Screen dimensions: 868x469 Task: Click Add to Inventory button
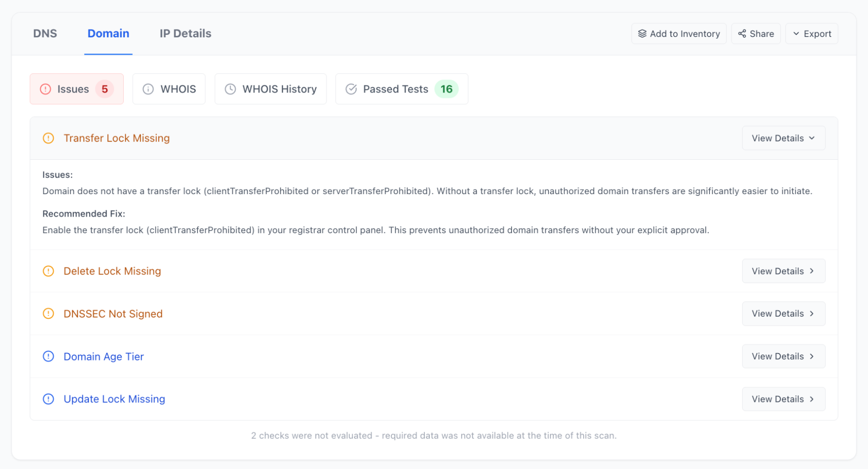679,34
